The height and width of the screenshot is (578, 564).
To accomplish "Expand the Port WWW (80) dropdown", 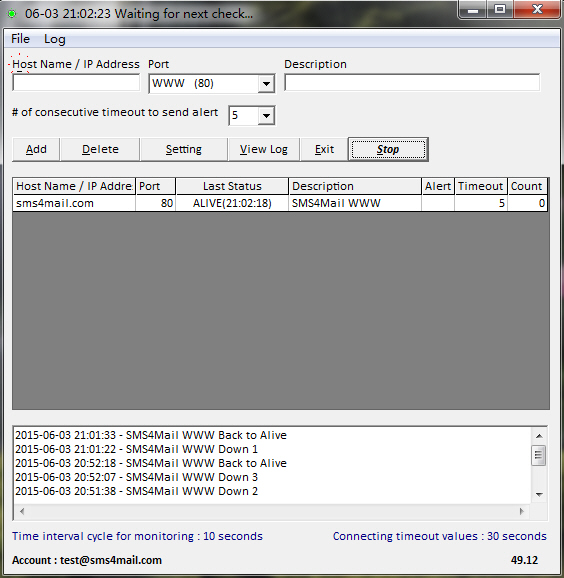I will [266, 84].
